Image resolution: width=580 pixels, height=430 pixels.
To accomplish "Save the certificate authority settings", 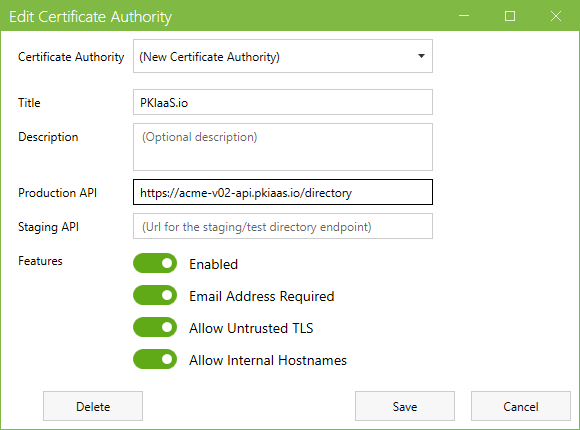I will (x=405, y=406).
